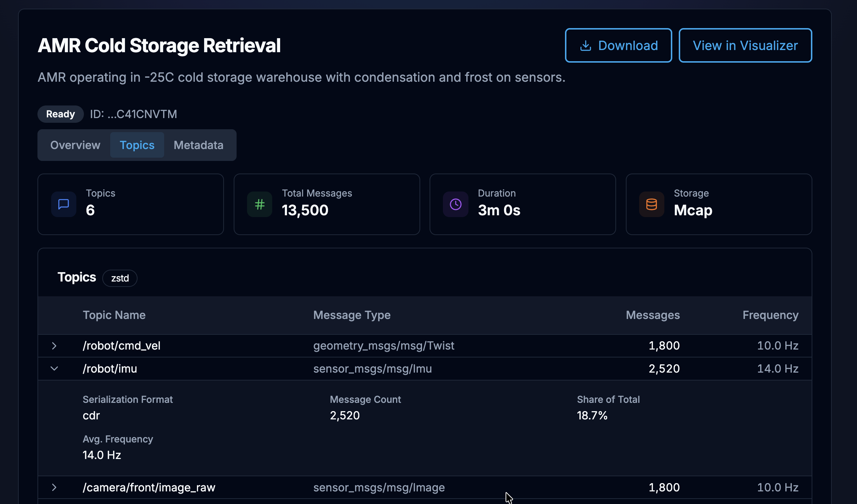Select the recording ID text ...C41CNVTM

(133, 114)
